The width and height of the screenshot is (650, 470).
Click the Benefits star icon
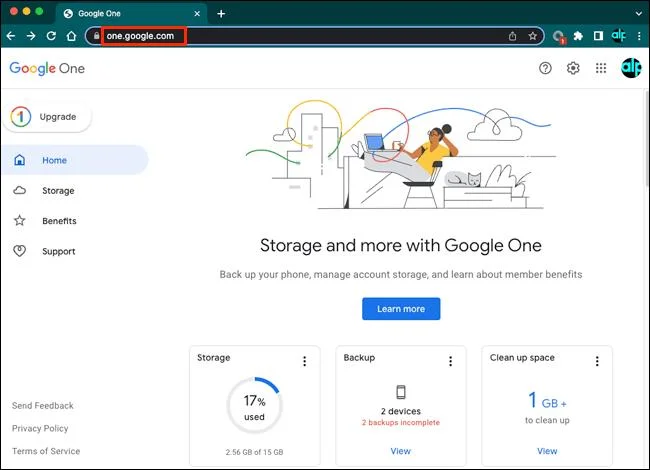tap(19, 220)
